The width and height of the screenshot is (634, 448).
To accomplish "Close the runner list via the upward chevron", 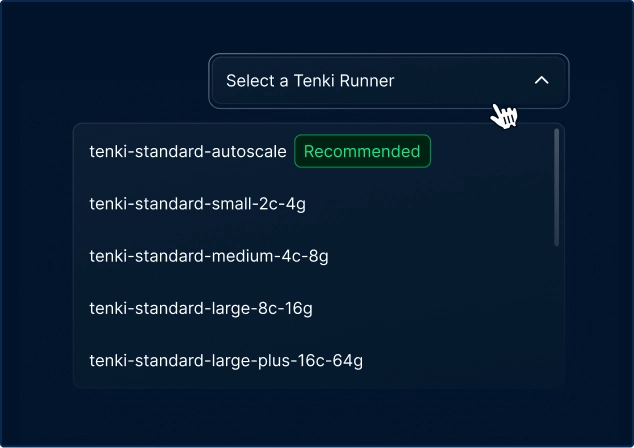I will (x=541, y=81).
